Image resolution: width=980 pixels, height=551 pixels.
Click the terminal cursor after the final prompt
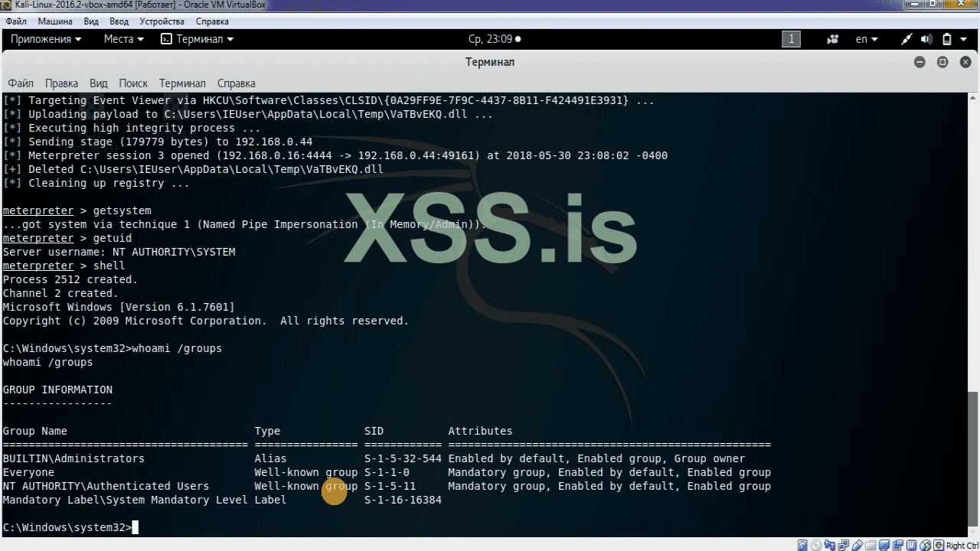pyautogui.click(x=135, y=527)
